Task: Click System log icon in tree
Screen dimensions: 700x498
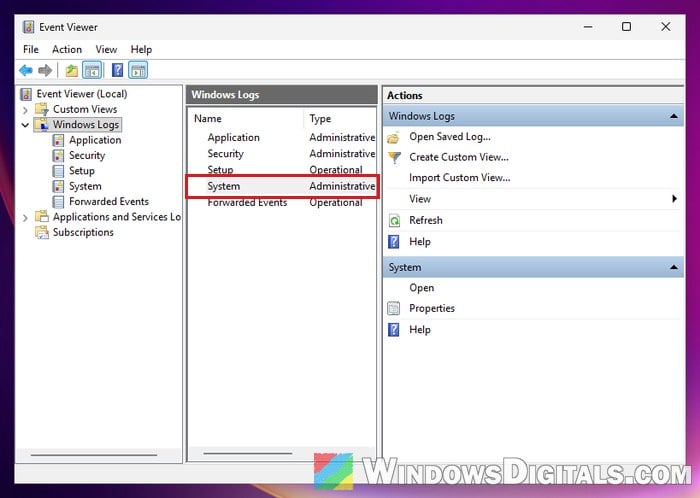Action: coord(58,186)
